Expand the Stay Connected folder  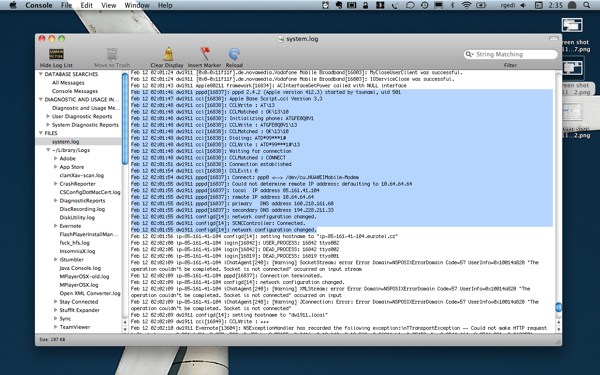click(55, 301)
